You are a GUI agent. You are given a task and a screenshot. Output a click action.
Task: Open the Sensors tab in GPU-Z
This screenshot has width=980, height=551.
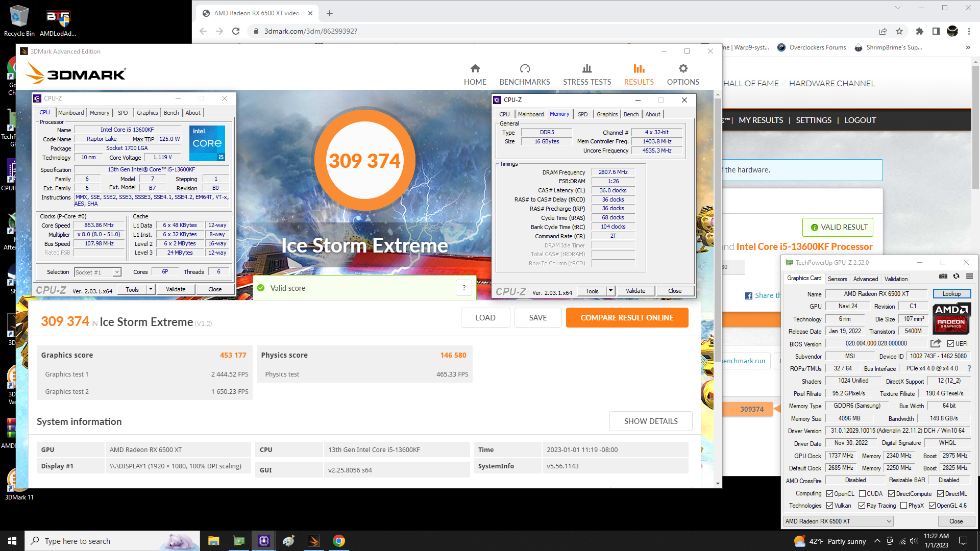click(837, 279)
